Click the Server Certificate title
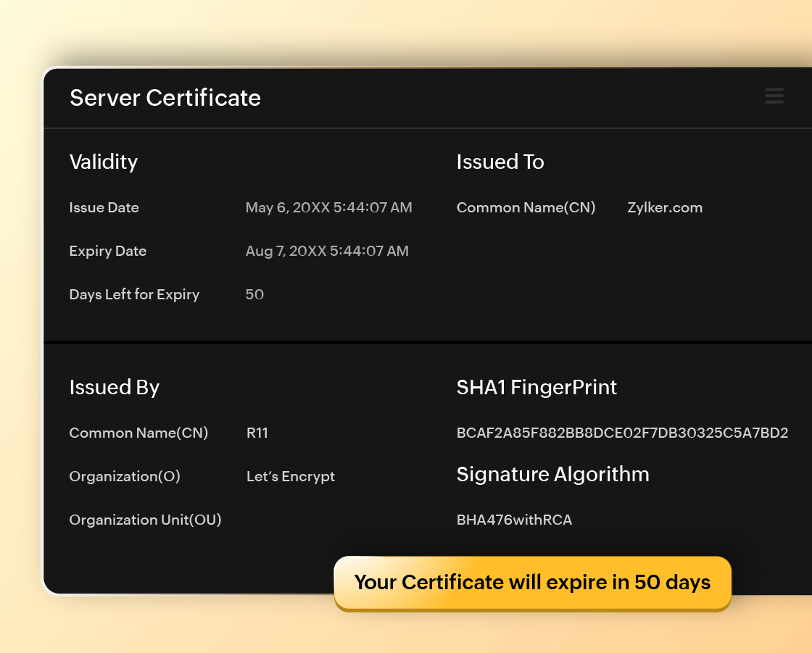 pos(165,98)
